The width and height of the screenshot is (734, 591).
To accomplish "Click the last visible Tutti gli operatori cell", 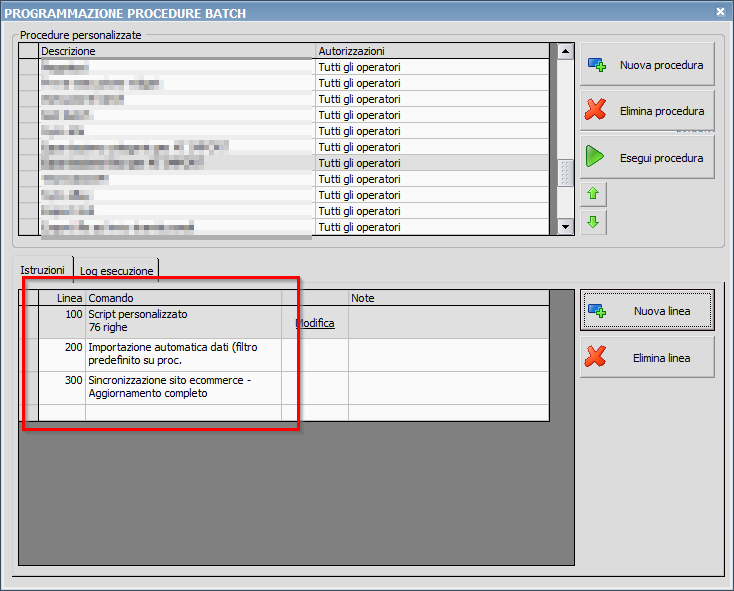I will pos(432,227).
